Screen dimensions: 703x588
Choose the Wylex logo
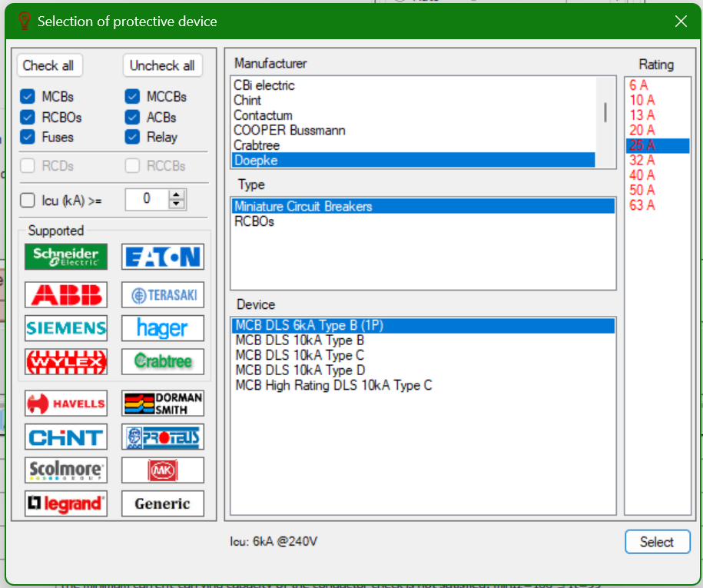(66, 361)
